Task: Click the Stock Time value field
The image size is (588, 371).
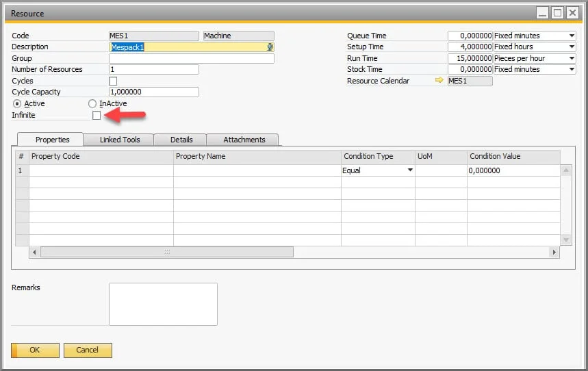Action: click(470, 69)
